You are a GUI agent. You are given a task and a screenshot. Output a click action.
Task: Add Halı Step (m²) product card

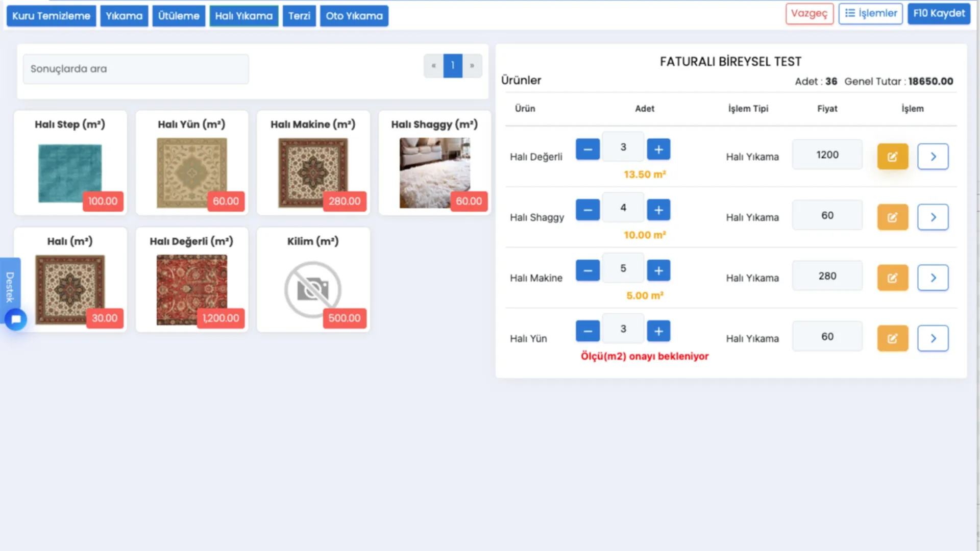(x=70, y=163)
